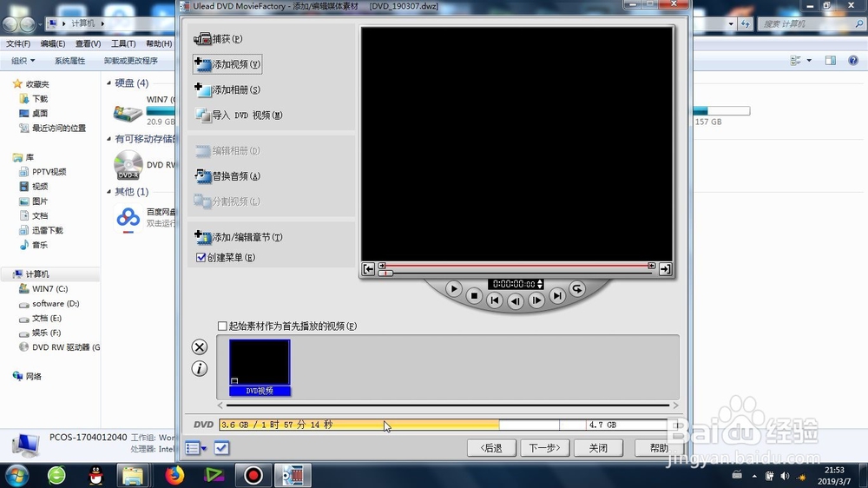Click Add Slideshow (添加相册) option
The width and height of the screenshot is (868, 488).
(227, 89)
